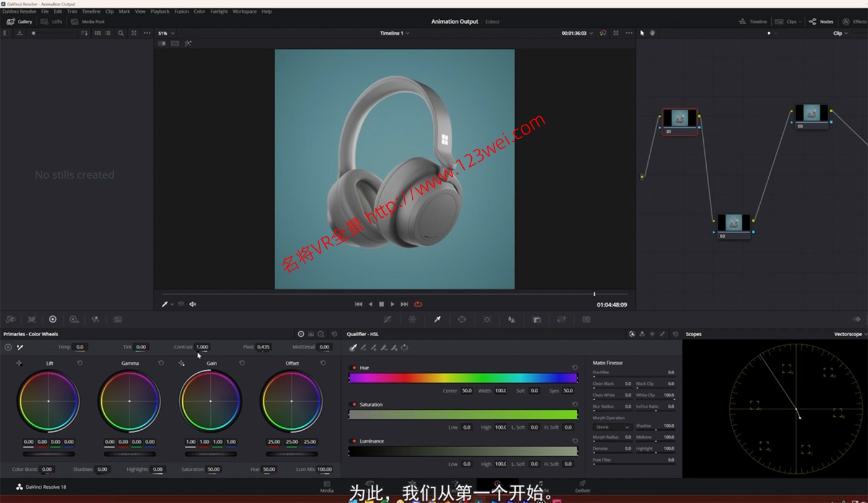The image size is (868, 503).
Task: Toggle the Highlight wand in Primaries
Action: (x=20, y=347)
